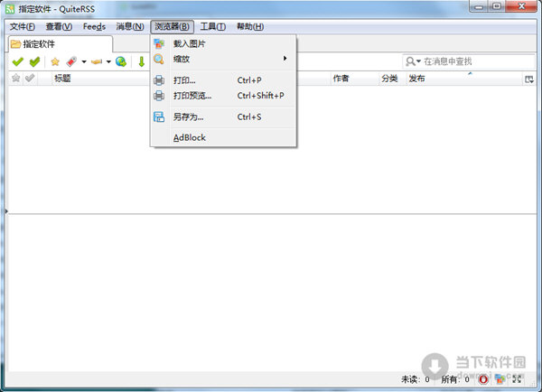Screen dimensions: 542x392
Task: Choose 打印预览... menu entry
Action: pos(223,96)
